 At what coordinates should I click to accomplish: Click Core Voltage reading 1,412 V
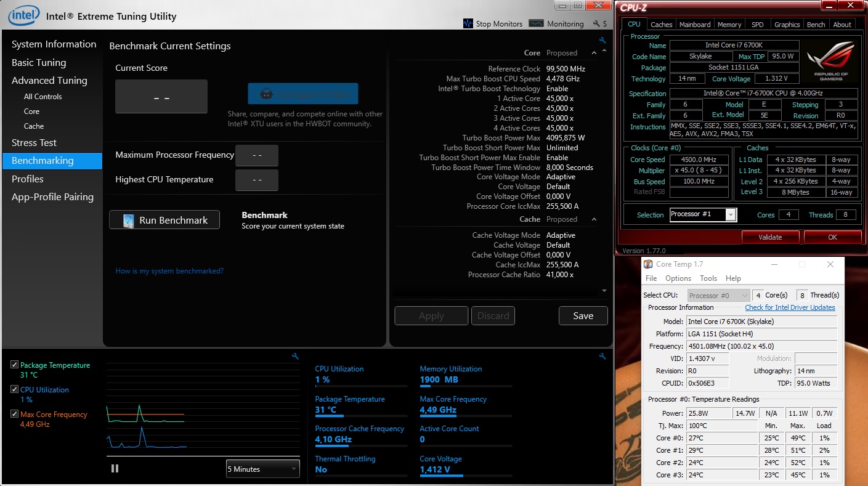pos(435,469)
